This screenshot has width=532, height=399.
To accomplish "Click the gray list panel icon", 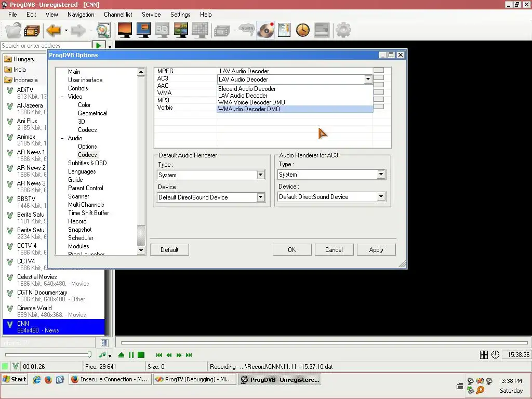I will coord(322,30).
